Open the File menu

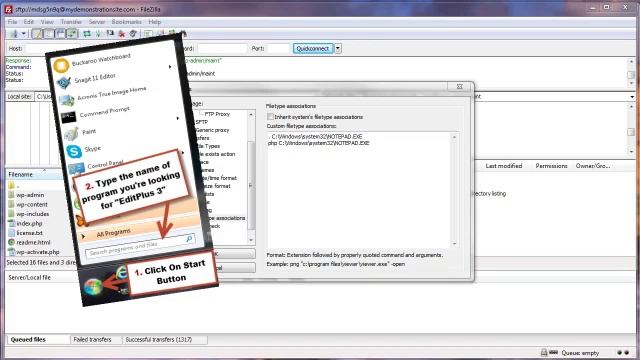pyautogui.click(x=13, y=22)
